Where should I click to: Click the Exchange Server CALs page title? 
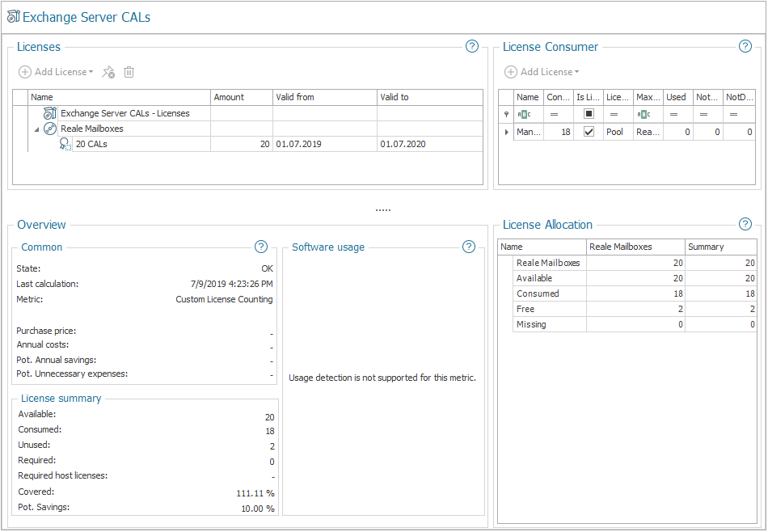coord(87,17)
